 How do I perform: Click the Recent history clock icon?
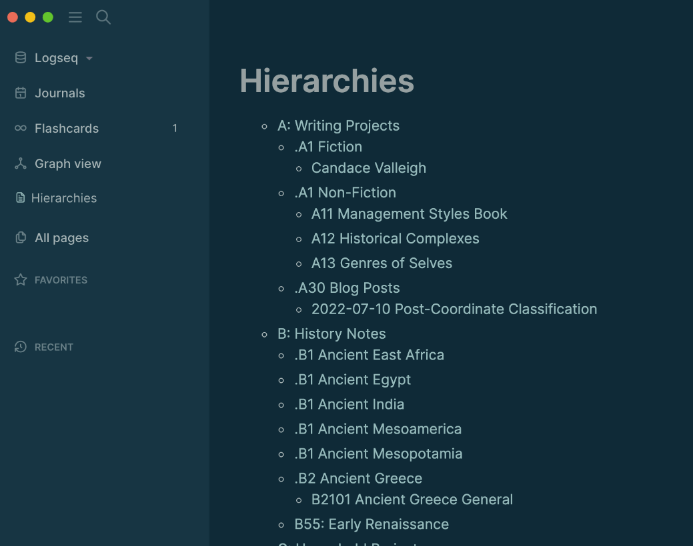(x=20, y=347)
